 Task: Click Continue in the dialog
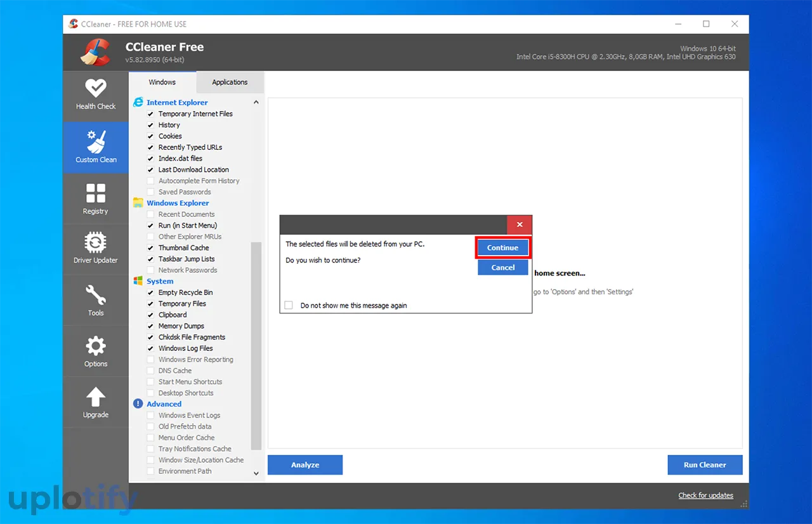tap(503, 247)
